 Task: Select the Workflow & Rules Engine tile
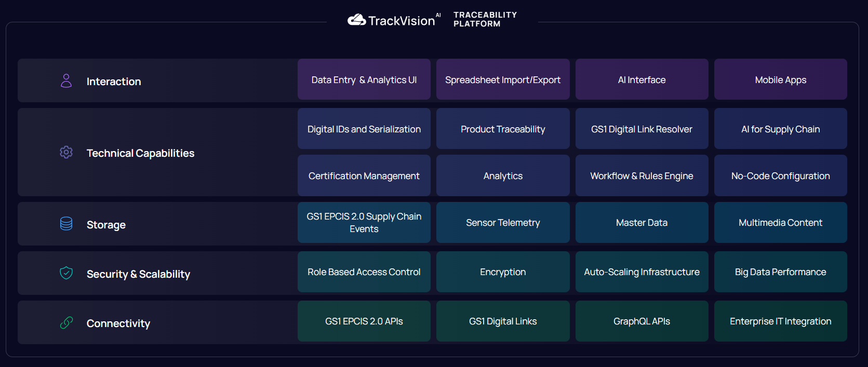[642, 175]
